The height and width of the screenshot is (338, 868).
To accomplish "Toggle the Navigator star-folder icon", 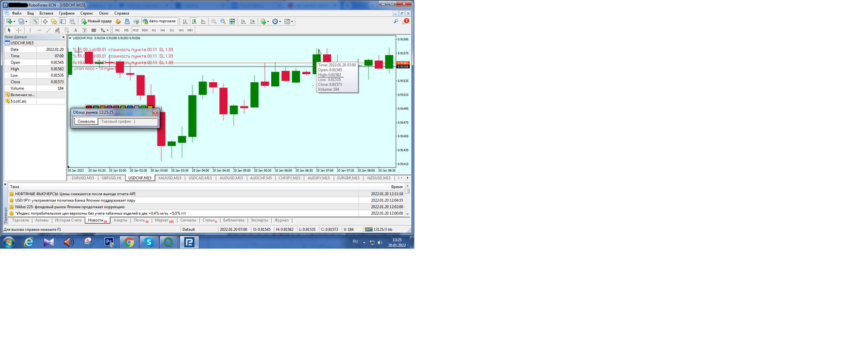I will pyautogui.click(x=54, y=22).
